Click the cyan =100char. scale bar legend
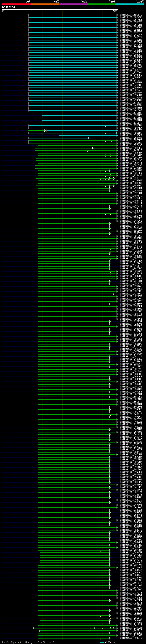Viewport: 146px width, 644px height. 109,642
